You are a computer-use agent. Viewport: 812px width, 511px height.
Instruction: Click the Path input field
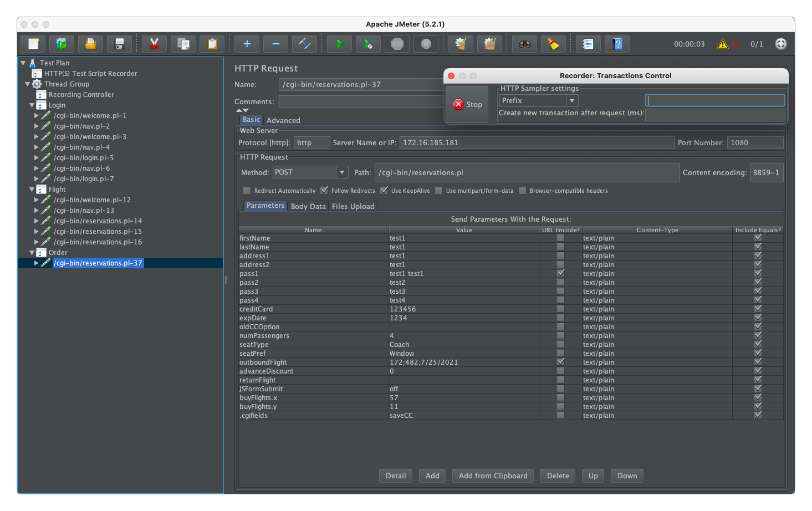coord(527,172)
